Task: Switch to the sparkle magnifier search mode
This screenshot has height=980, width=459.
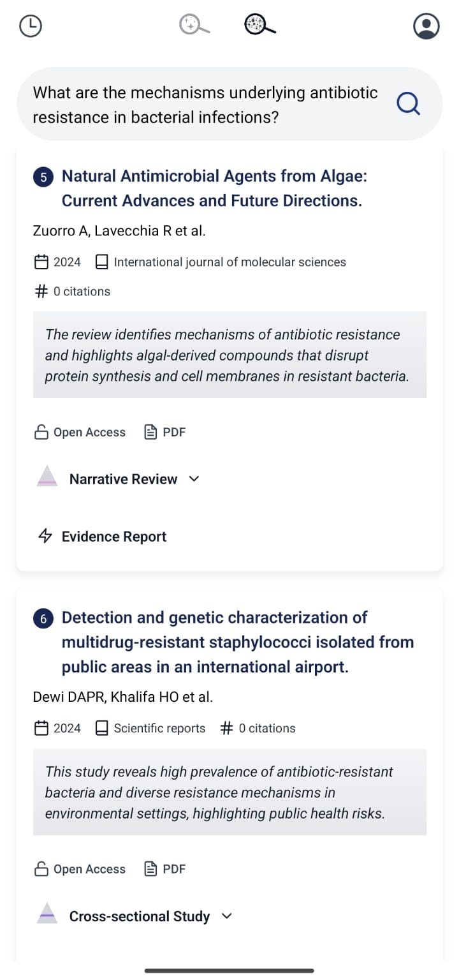Action: [194, 25]
